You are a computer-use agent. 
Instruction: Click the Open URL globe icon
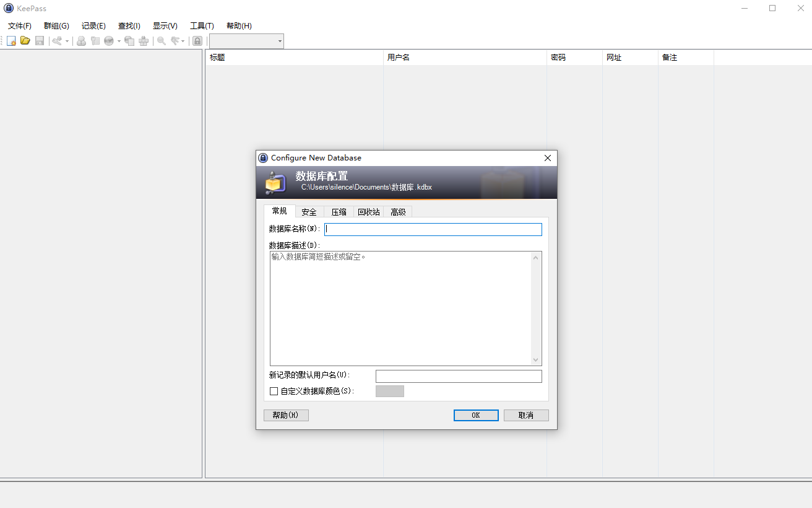[109, 41]
